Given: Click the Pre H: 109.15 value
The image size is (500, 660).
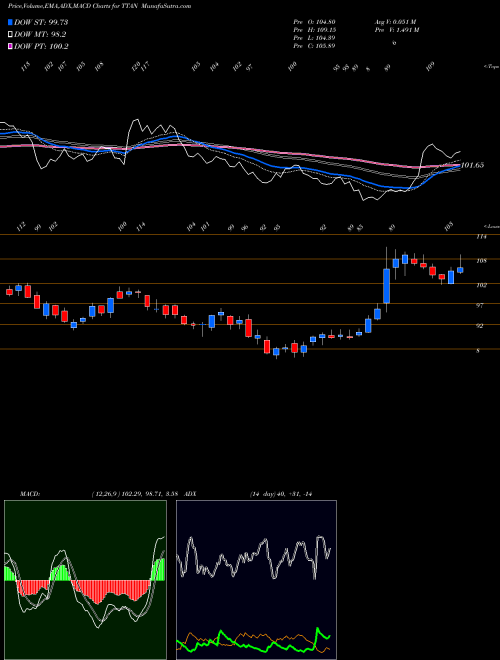Looking at the screenshot, I should coord(314,30).
